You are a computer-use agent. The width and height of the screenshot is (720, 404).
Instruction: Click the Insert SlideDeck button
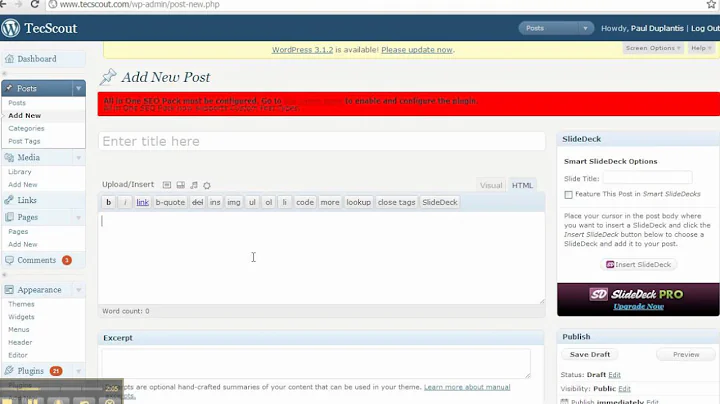click(638, 264)
